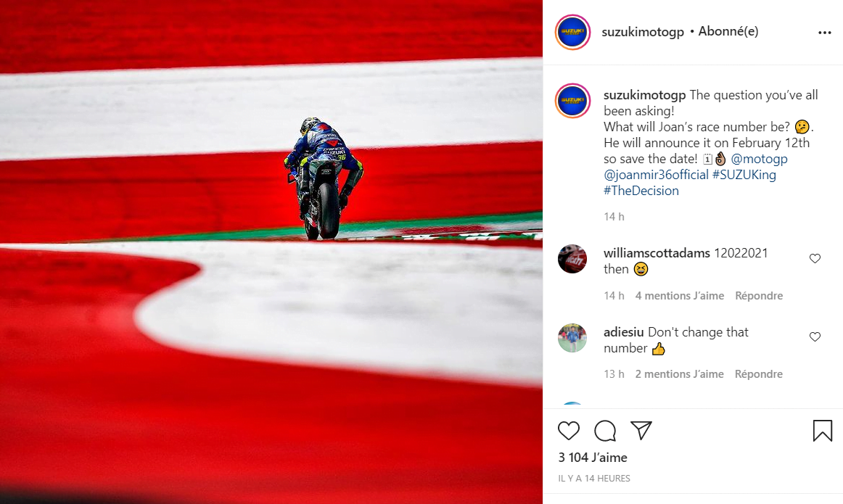Like williamscottadams' comment with its heart
Screen dimensions: 843x504
coord(815,258)
